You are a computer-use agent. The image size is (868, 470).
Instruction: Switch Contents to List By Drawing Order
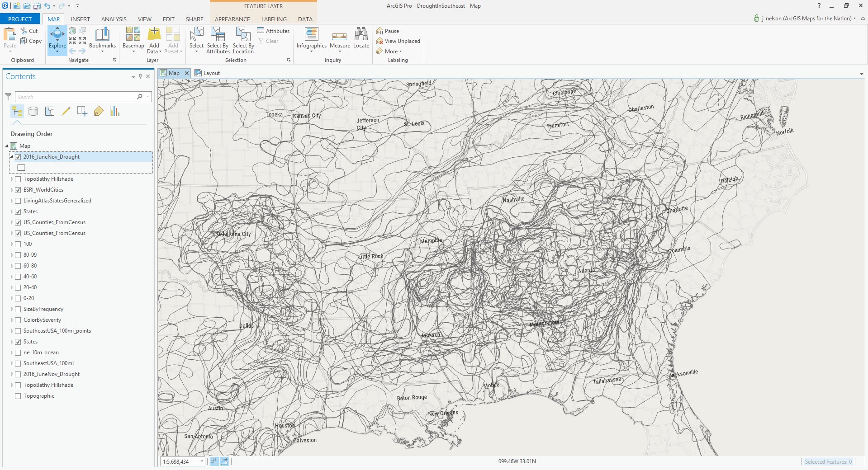17,111
